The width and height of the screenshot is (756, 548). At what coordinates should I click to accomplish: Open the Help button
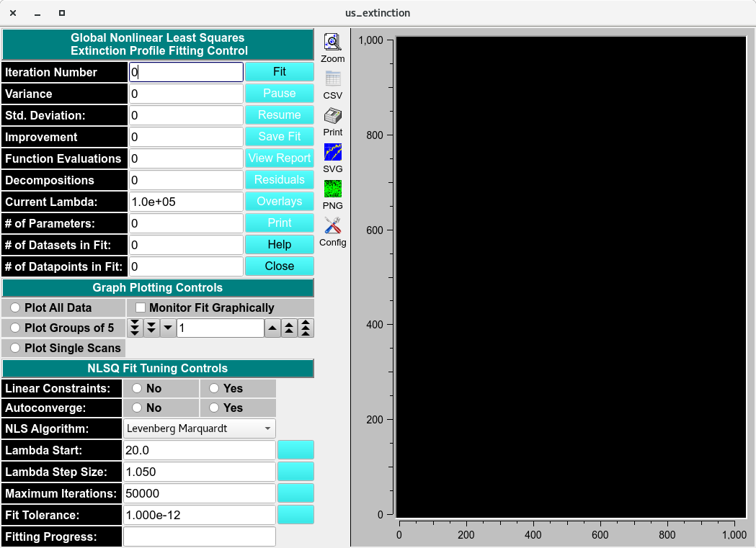point(279,244)
